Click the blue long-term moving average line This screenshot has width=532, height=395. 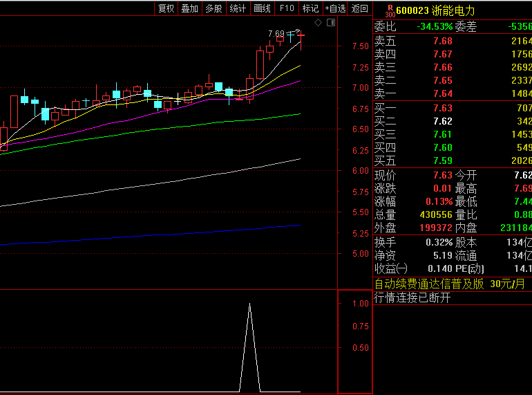149,235
